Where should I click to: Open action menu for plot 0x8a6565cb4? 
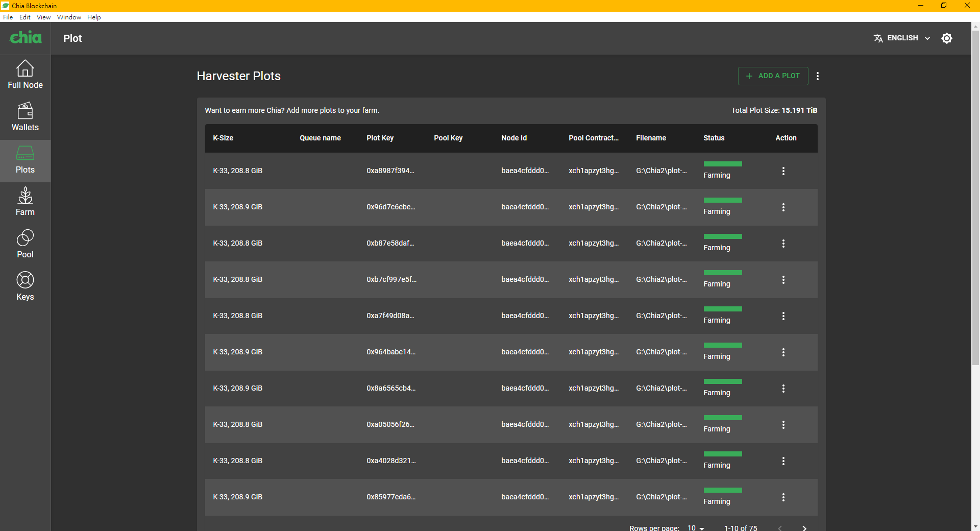click(x=783, y=389)
